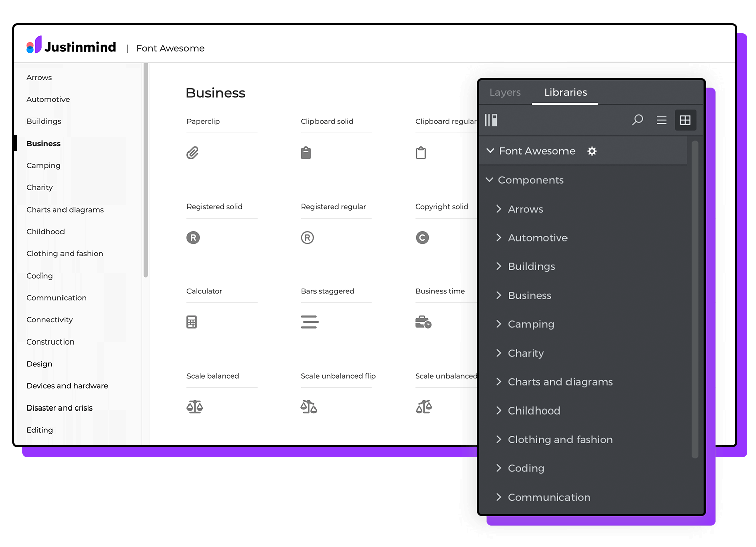
Task: Go to Connectivity category
Action: 49,320
